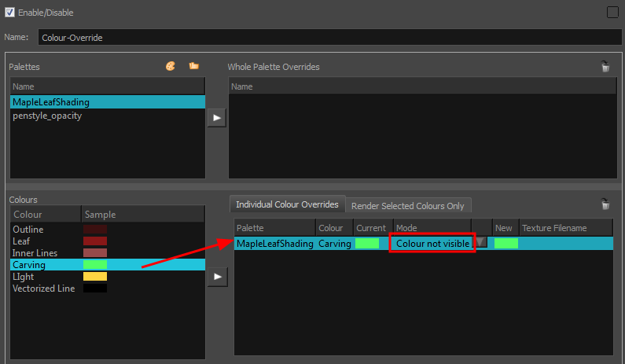Click trash icon for Individual Colour Overrides
This screenshot has width=625, height=364.
[605, 204]
